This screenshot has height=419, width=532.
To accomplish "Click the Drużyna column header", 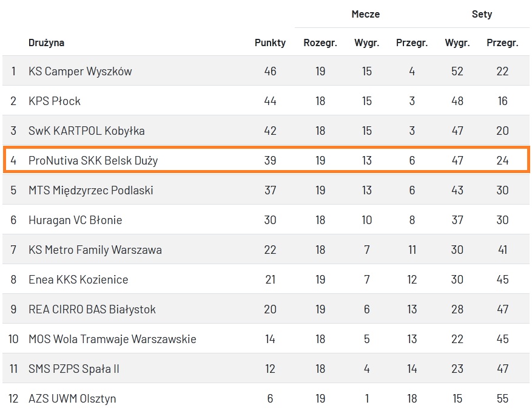I will (x=46, y=43).
